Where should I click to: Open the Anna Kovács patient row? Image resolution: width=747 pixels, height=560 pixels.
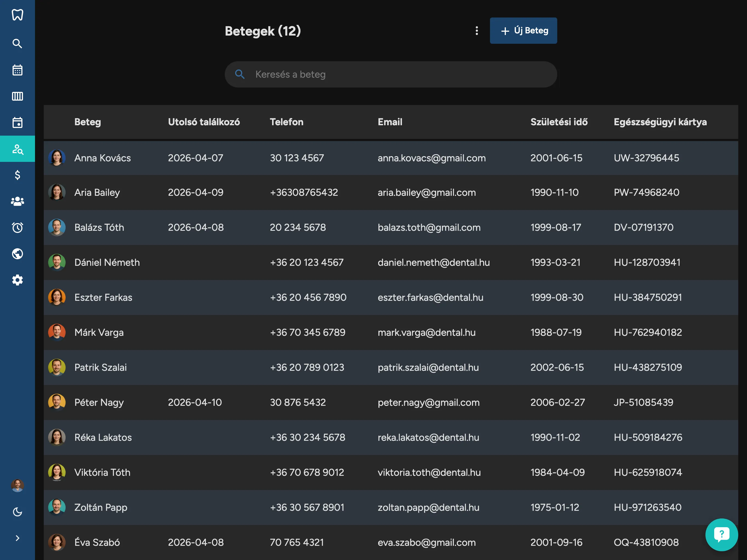click(102, 158)
